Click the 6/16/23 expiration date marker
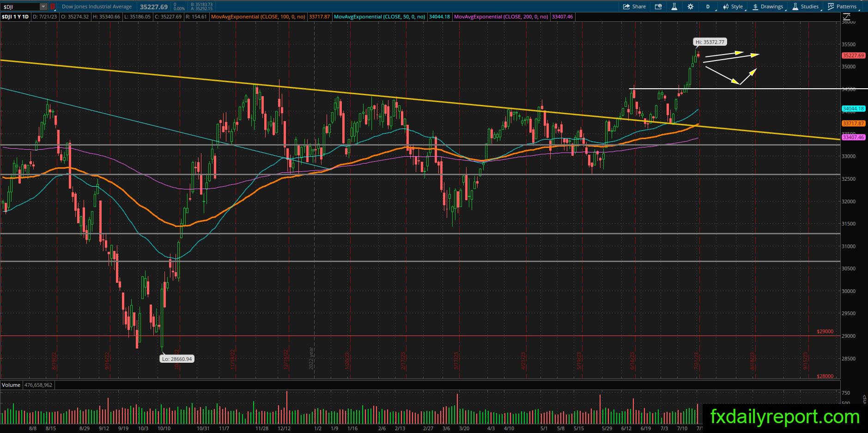The height and width of the screenshot is (433, 868). pos(632,361)
